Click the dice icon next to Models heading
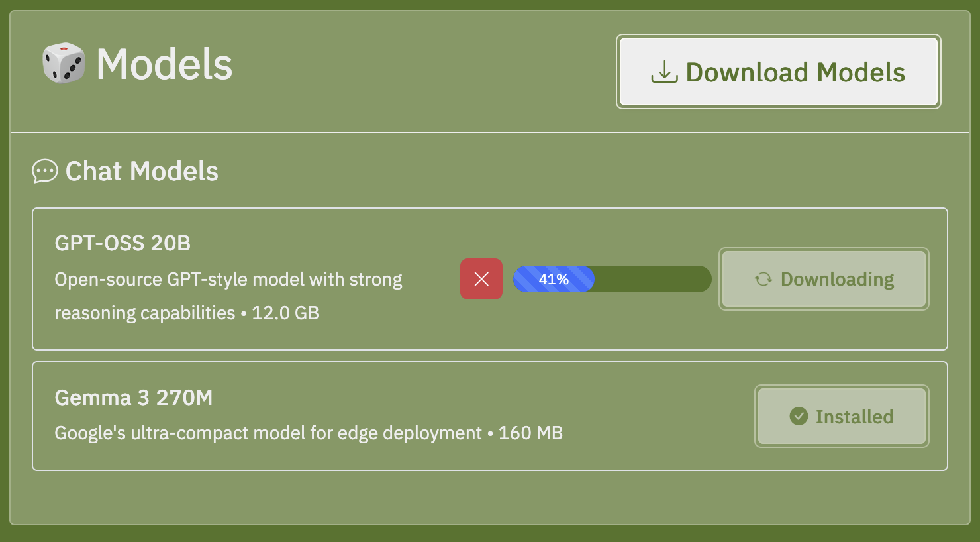980x542 pixels. click(x=63, y=63)
